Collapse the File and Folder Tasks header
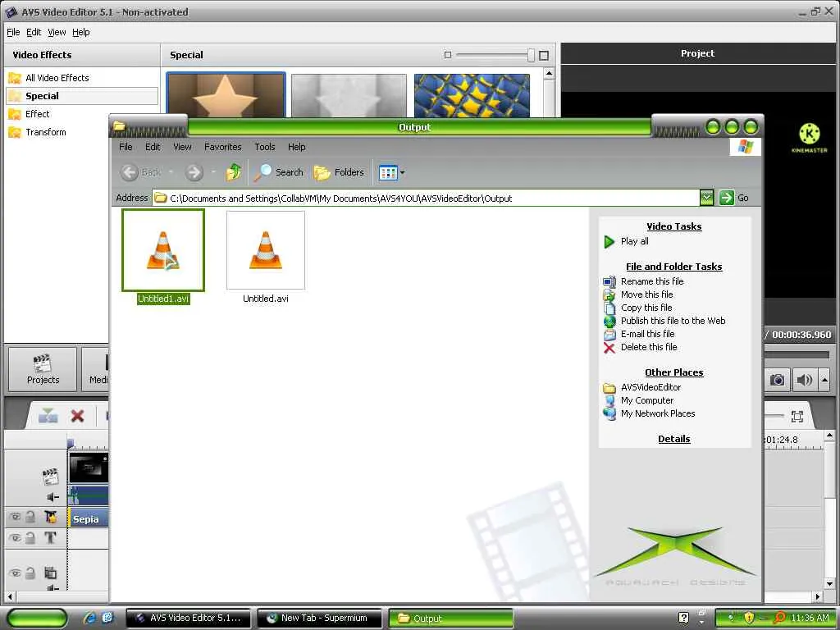The height and width of the screenshot is (630, 840). point(674,267)
